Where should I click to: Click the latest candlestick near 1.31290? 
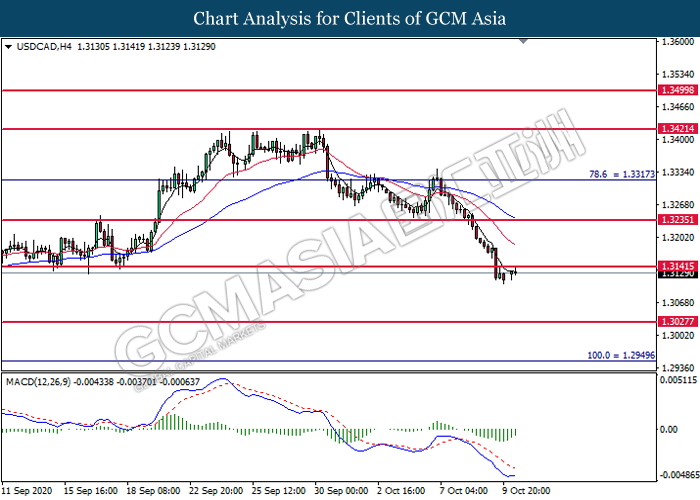click(x=516, y=271)
